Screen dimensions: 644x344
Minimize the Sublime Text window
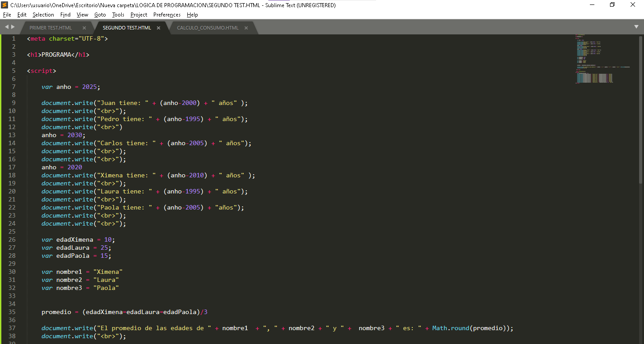(x=592, y=5)
